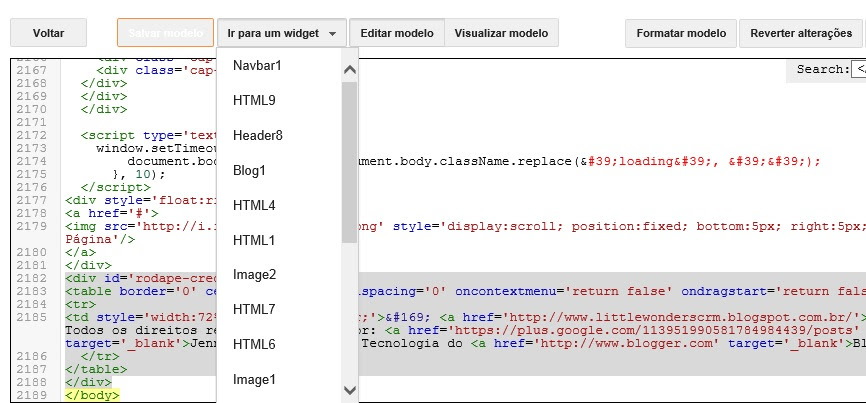
Task: Select Image2 in widget list
Action: [x=279, y=274]
